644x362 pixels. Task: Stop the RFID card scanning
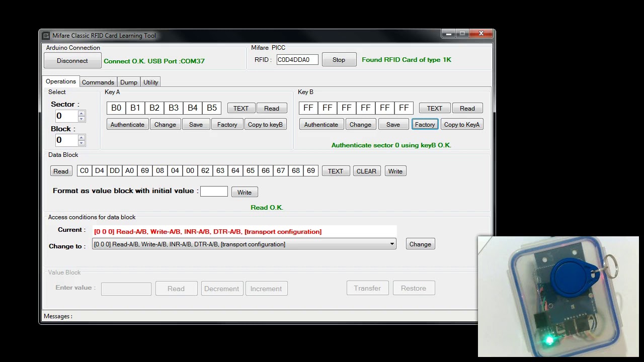tap(339, 60)
